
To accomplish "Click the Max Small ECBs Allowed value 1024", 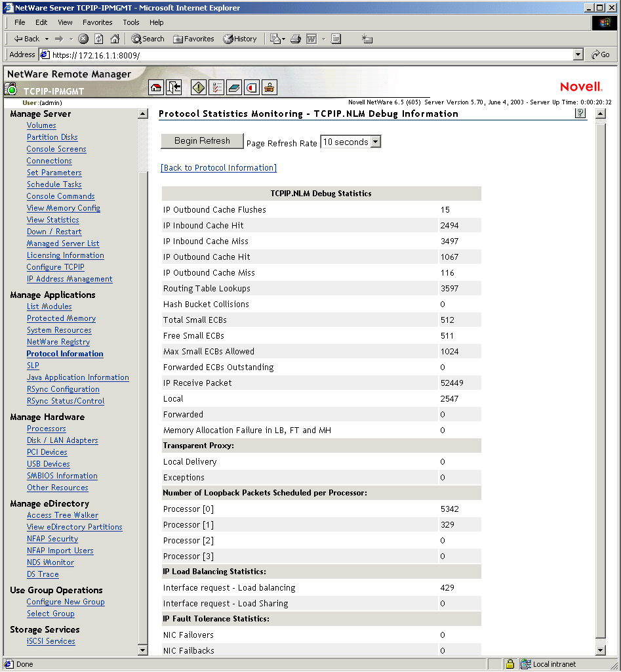I will pyautogui.click(x=450, y=352).
